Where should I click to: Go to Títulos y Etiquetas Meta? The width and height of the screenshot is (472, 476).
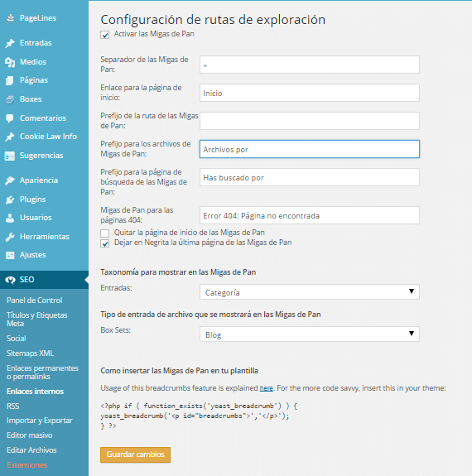pos(37,320)
